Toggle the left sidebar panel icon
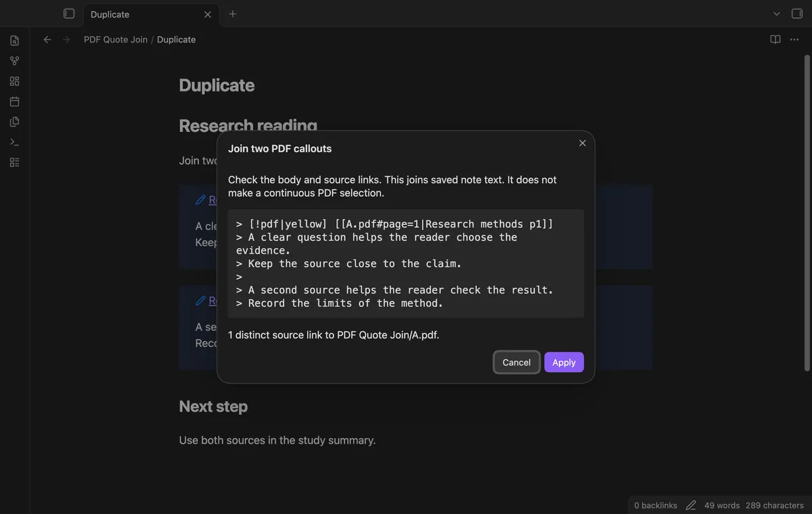The height and width of the screenshot is (514, 812). [68, 14]
